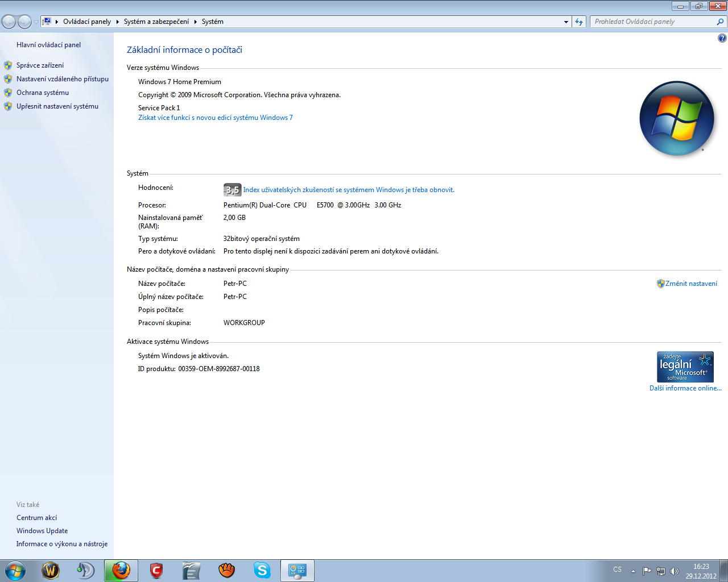Image resolution: width=728 pixels, height=582 pixels.
Task: Click the address bar computer icon
Action: click(47, 22)
